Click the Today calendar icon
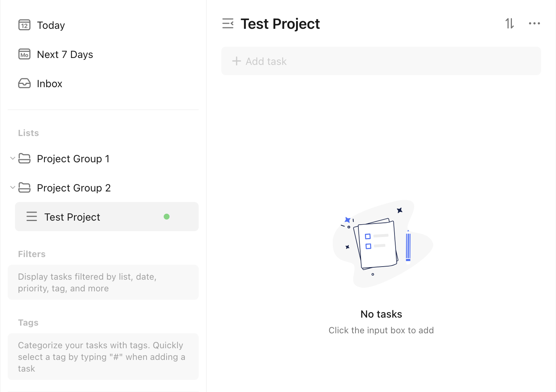This screenshot has width=556, height=392. pyautogui.click(x=24, y=25)
